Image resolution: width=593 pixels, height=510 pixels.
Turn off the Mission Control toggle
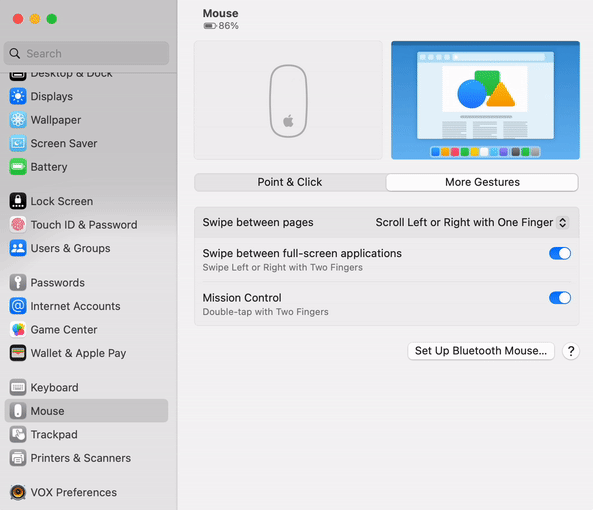(x=560, y=298)
